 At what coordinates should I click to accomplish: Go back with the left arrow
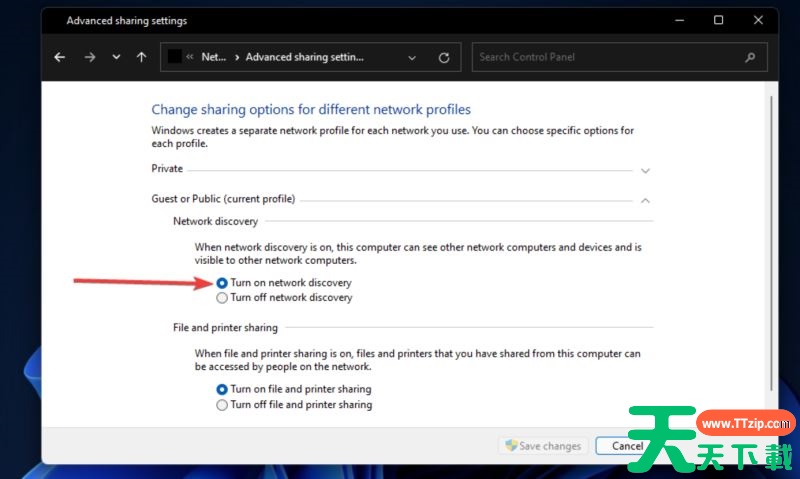pyautogui.click(x=60, y=57)
